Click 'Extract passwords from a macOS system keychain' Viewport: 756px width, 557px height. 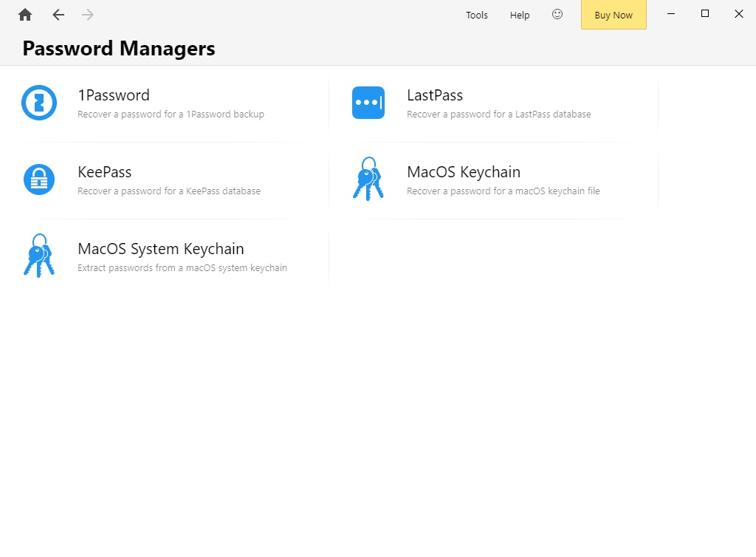(182, 267)
